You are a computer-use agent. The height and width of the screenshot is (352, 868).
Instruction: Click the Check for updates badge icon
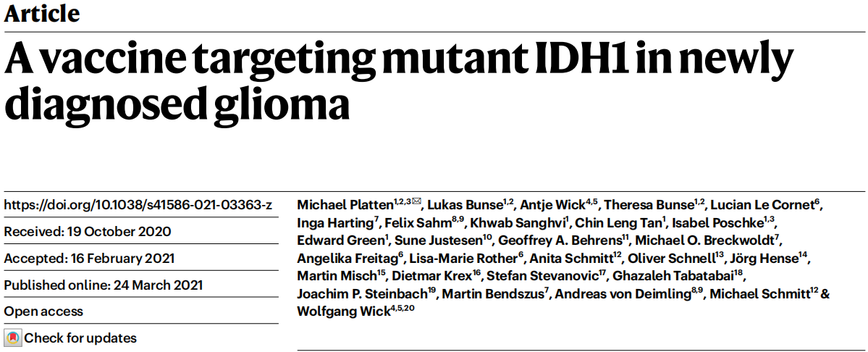13,338
